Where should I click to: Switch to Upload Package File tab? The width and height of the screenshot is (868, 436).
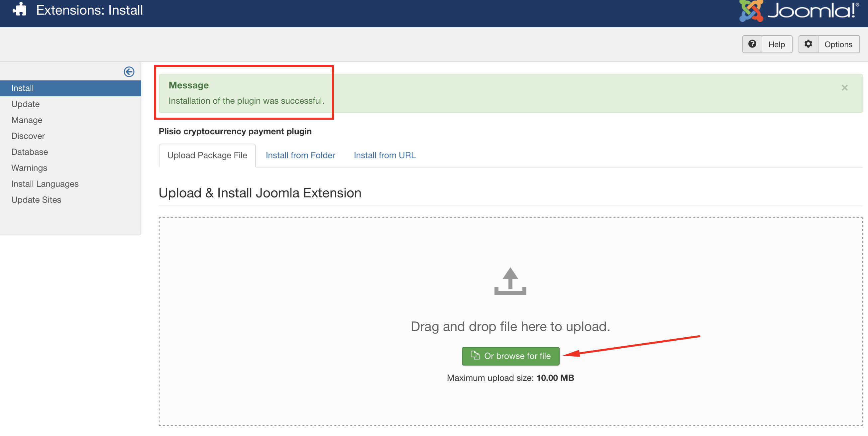click(207, 155)
